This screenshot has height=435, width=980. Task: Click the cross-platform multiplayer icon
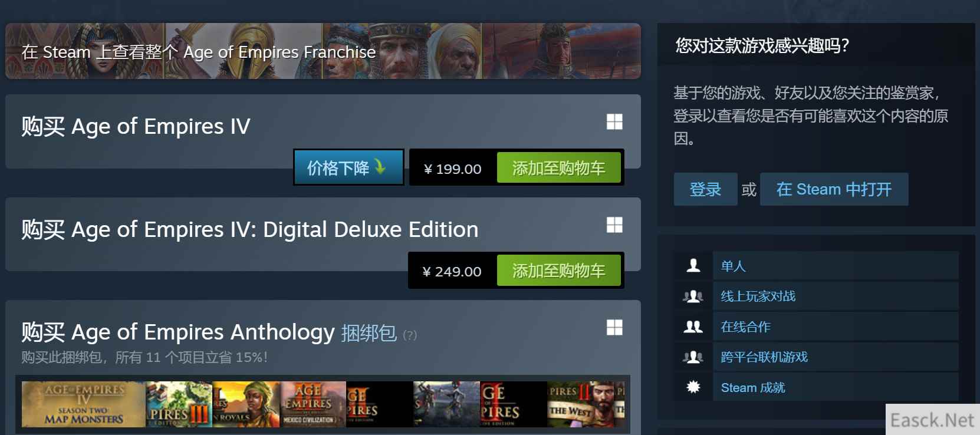coord(693,357)
